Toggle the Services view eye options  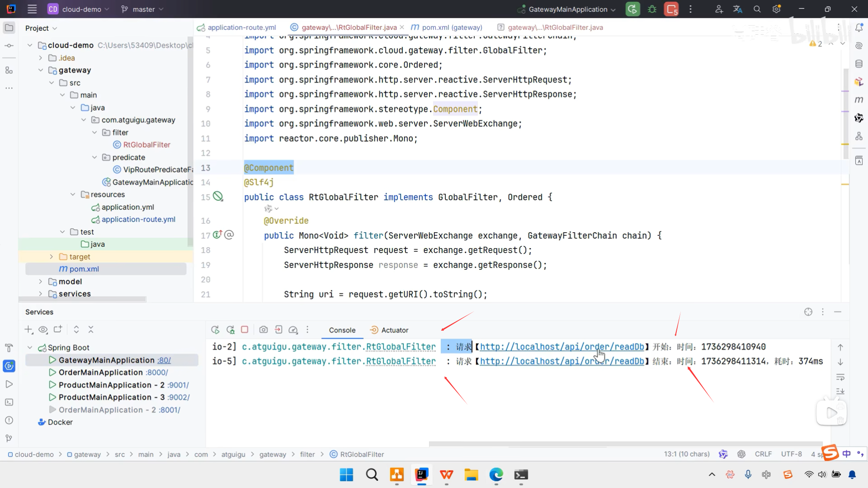[x=43, y=330]
